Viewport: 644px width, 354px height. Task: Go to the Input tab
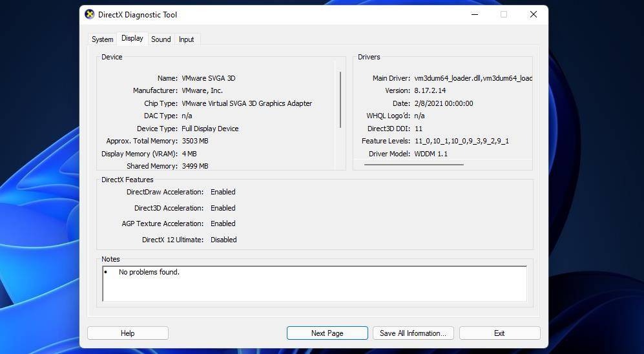coord(186,39)
